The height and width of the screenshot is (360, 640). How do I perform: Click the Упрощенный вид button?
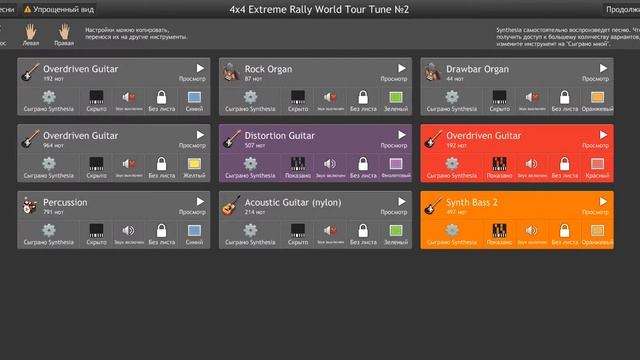[59, 9]
